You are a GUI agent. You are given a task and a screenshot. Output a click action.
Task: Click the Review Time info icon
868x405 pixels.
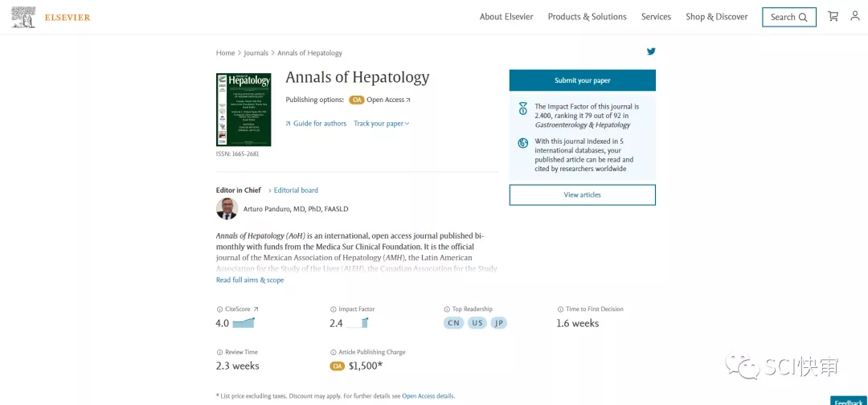coord(219,353)
